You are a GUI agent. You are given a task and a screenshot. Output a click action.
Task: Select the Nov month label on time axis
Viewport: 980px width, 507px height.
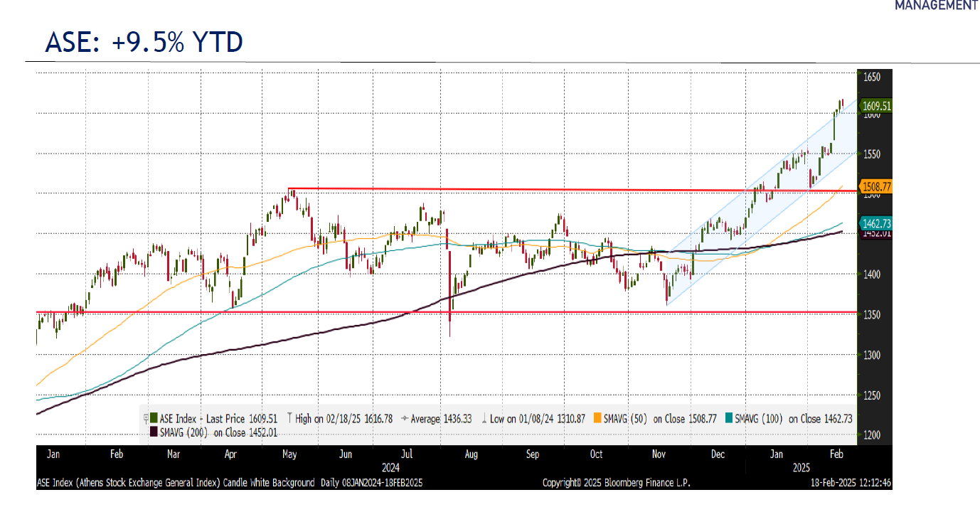(658, 454)
